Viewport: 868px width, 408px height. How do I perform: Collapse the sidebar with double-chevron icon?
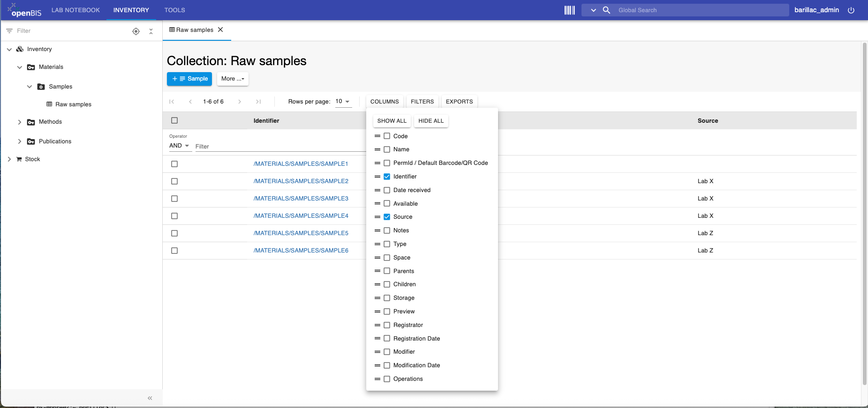pyautogui.click(x=150, y=398)
